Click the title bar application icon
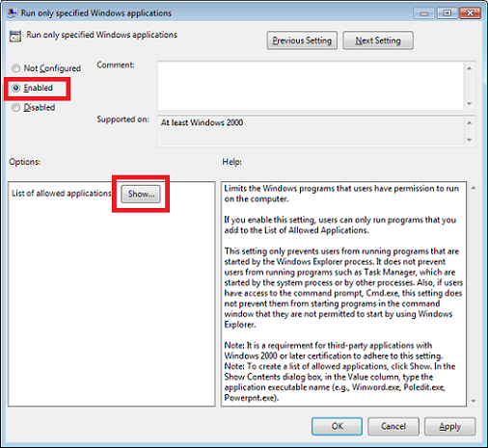488x448 pixels. [13, 13]
